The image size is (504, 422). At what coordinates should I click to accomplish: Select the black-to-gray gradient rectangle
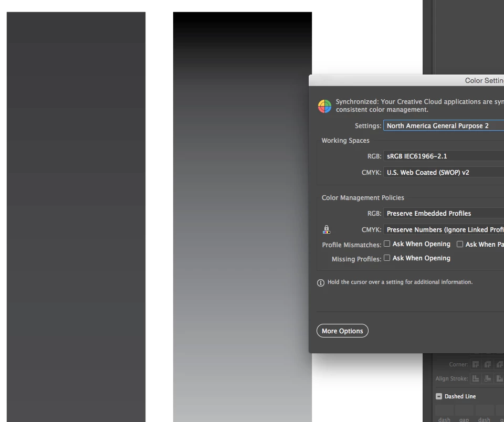pos(243,217)
